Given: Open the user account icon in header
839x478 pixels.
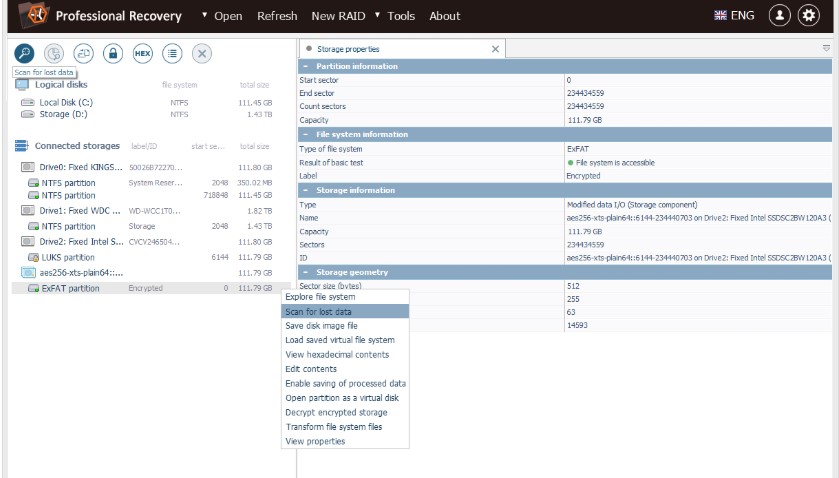Looking at the screenshot, I should (779, 16).
